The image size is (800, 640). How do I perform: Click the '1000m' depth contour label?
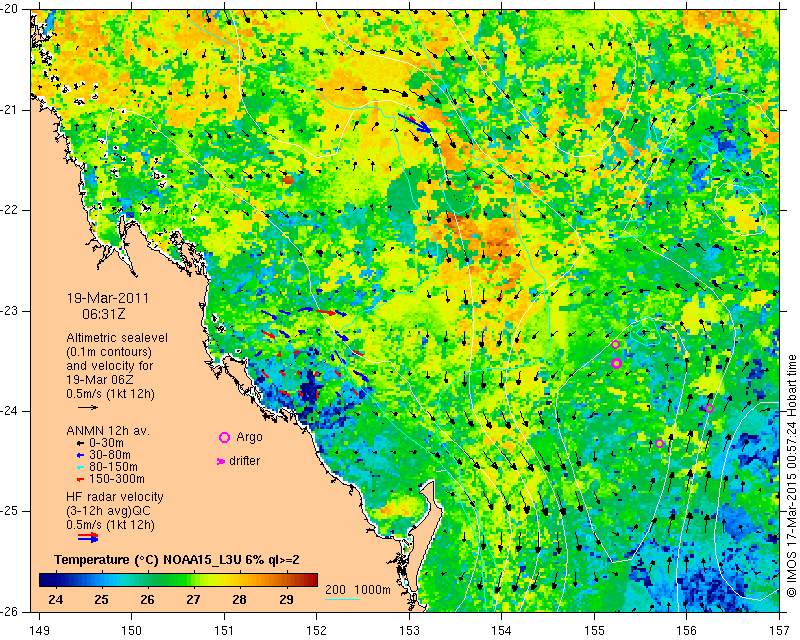372,590
